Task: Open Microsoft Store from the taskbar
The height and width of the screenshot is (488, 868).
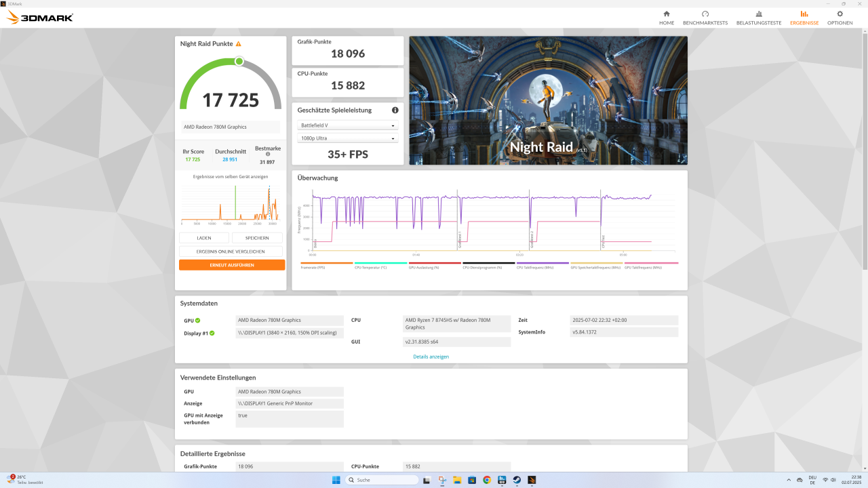Action: pyautogui.click(x=472, y=480)
